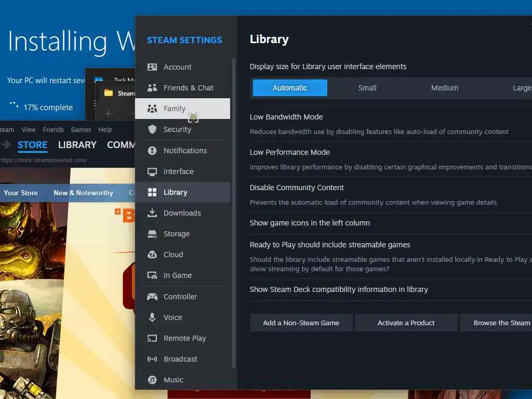Image resolution: width=532 pixels, height=399 pixels.
Task: Click the Notifications exclamation icon
Action: click(152, 151)
